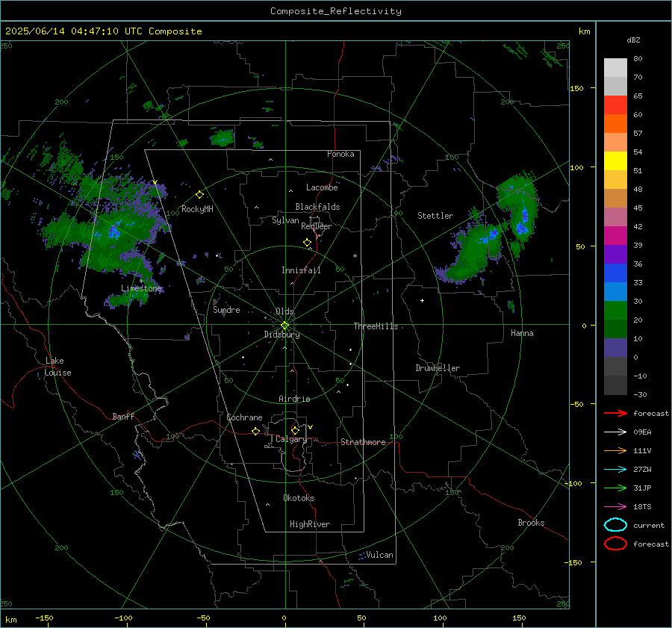The image size is (672, 628).
Task: Select the green 31JP arrow legend entry
Action: pos(615,488)
